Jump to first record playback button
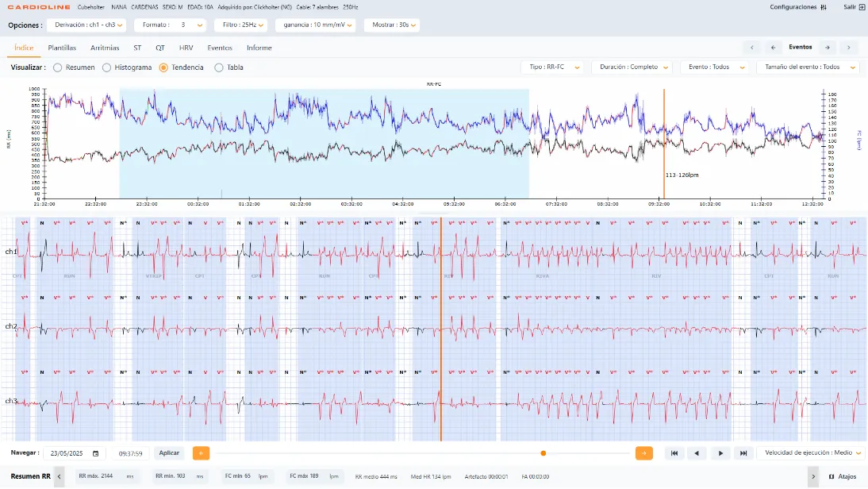This screenshot has width=868, height=489. pos(674,453)
